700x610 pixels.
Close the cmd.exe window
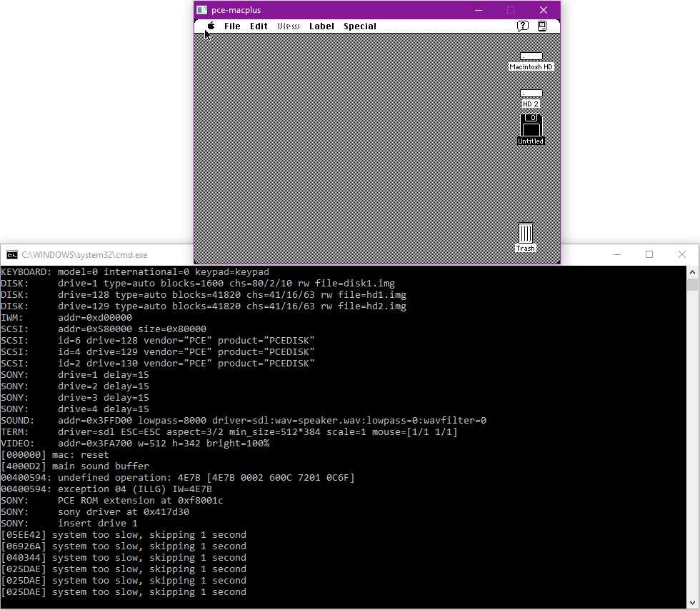pos(682,254)
